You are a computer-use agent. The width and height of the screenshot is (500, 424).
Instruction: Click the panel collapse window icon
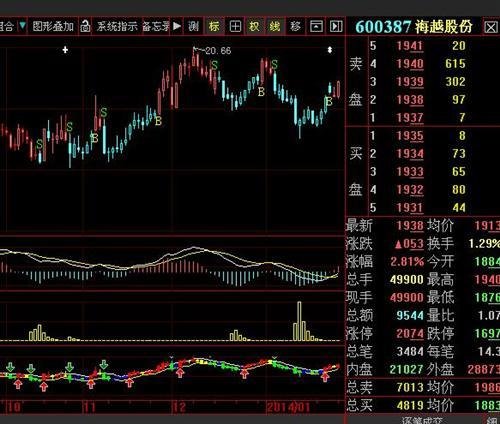pos(316,26)
